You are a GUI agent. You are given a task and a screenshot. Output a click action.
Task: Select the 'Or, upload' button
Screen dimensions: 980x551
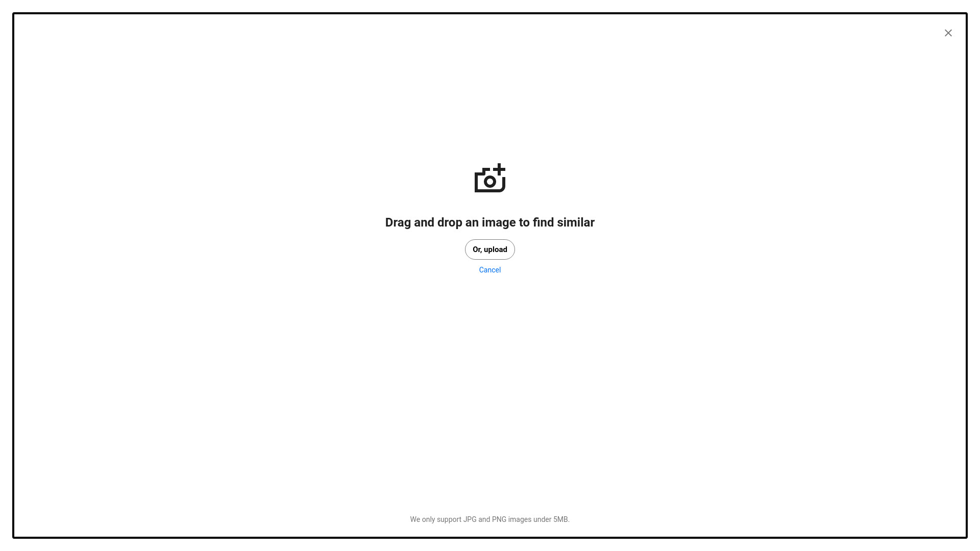[490, 249]
